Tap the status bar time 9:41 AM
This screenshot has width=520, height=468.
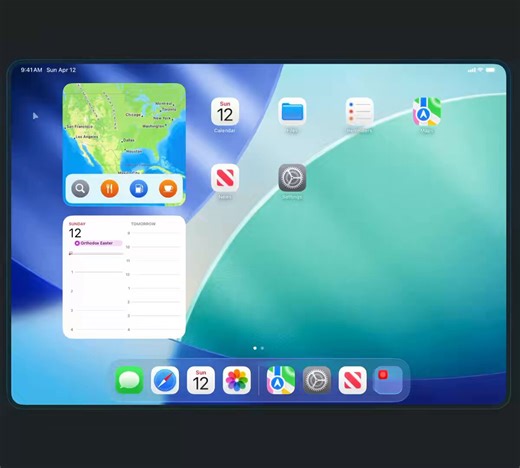tap(31, 70)
